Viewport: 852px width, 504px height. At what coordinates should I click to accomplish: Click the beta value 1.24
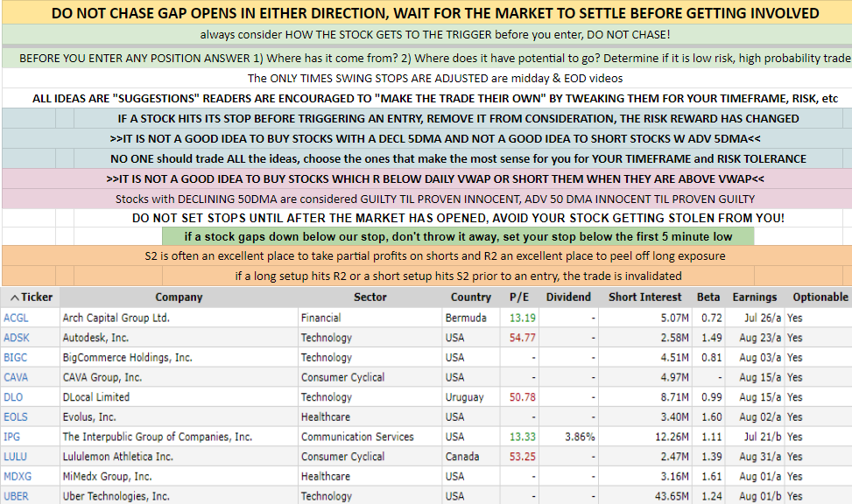pos(712,496)
